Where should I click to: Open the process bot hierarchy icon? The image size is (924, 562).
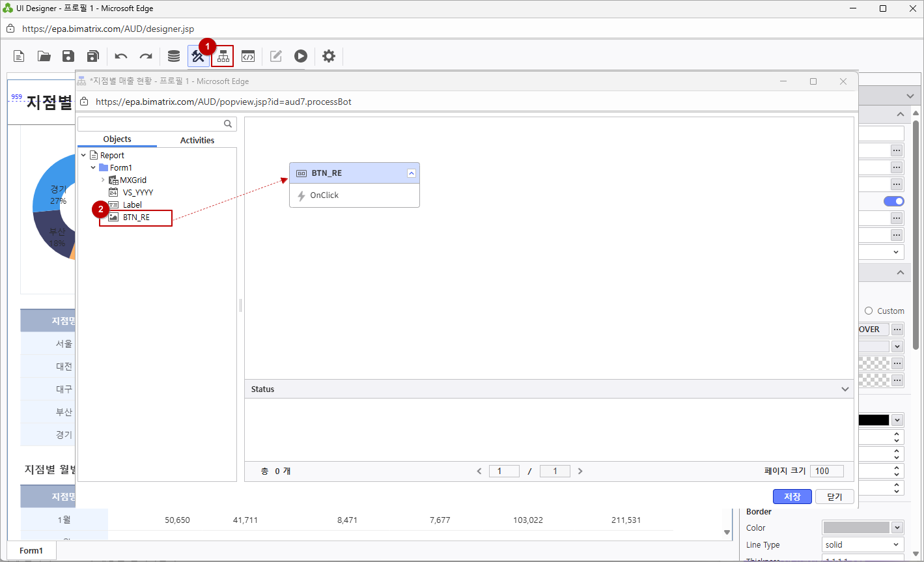pos(223,56)
